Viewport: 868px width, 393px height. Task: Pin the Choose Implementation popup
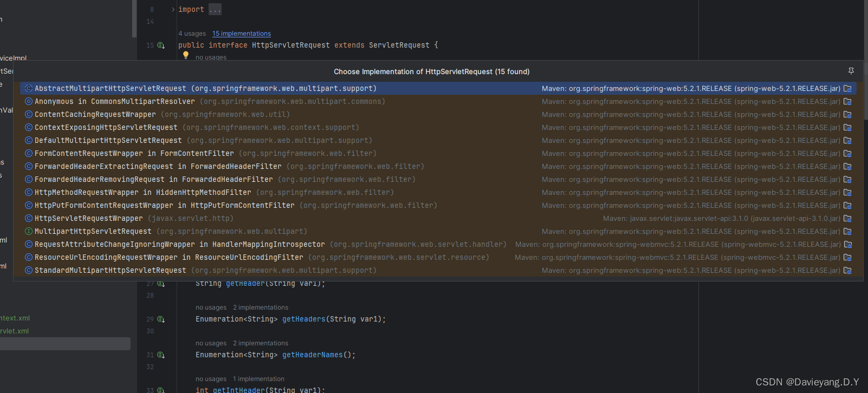pos(851,71)
